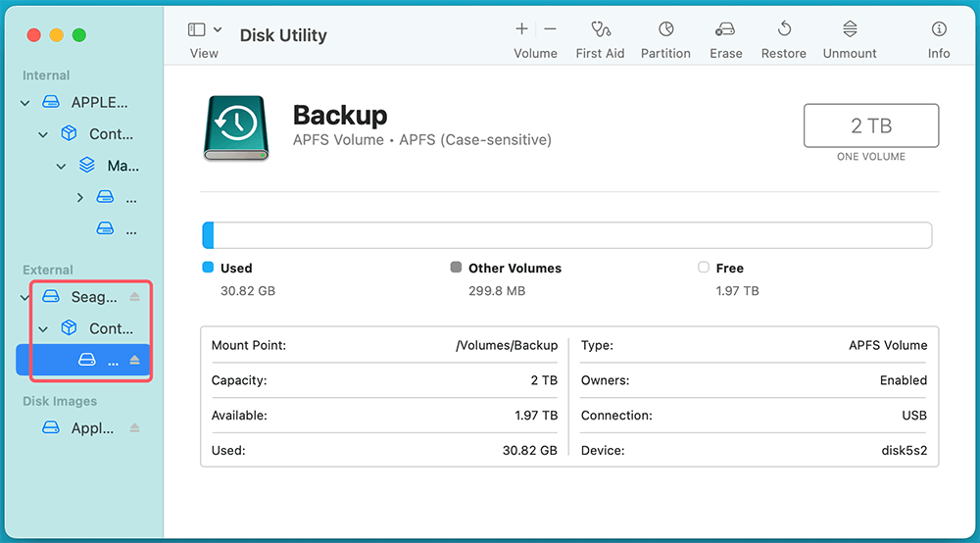Eject the selected external volume
Image resolution: width=980 pixels, height=543 pixels.
(x=135, y=361)
